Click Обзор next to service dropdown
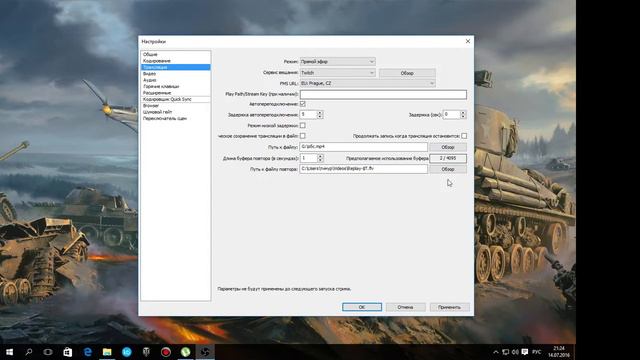 [x=407, y=73]
